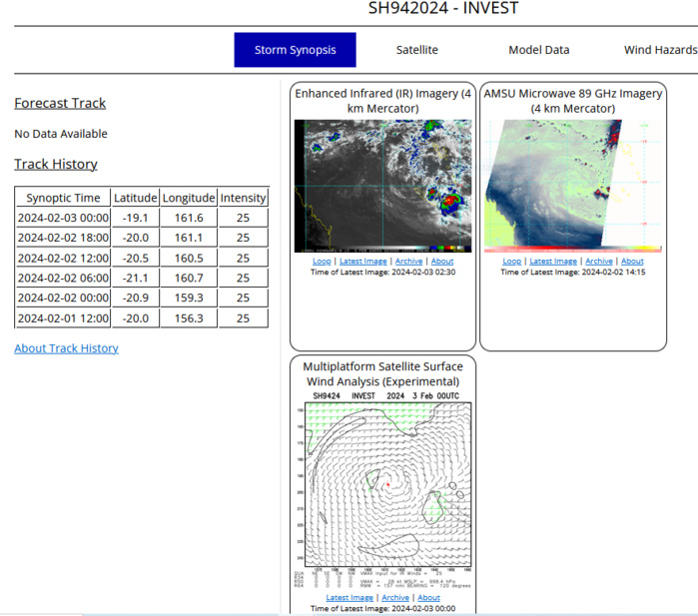The width and height of the screenshot is (698, 616).
Task: Open Latest Image for Surface Wind Analysis
Action: [349, 598]
